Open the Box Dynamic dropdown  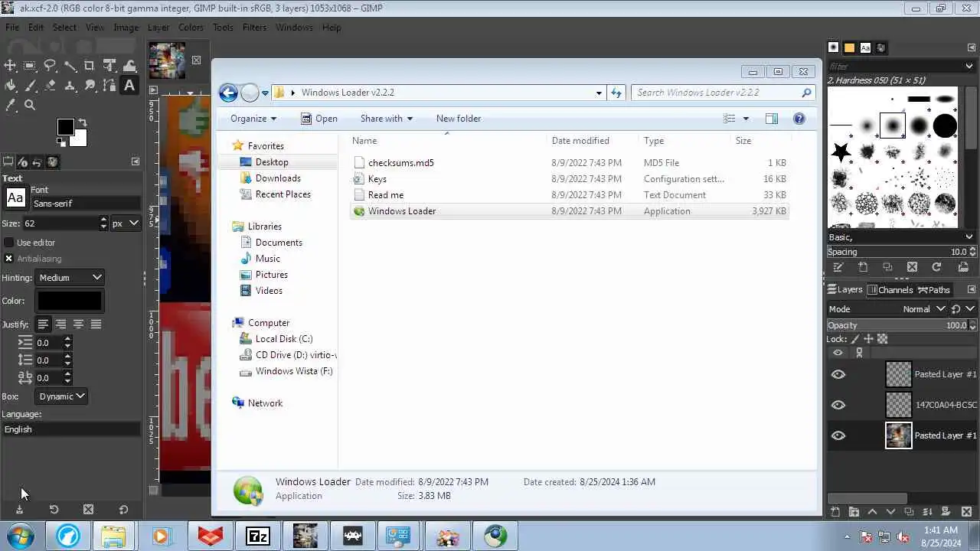click(x=61, y=396)
